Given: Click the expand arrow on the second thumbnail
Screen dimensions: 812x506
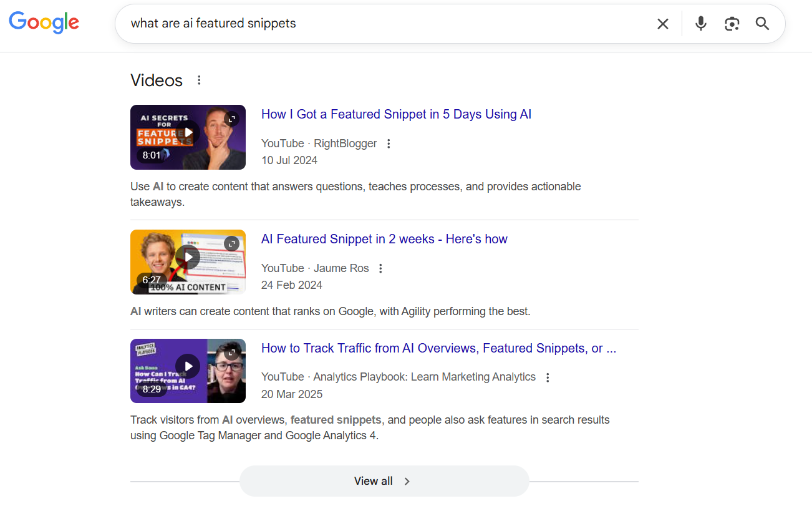Looking at the screenshot, I should (x=231, y=243).
